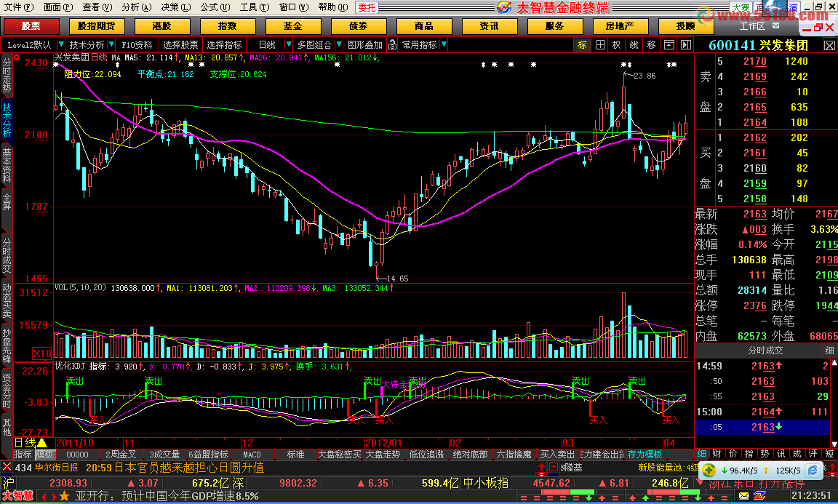Select the 绝对底部 indicator tab
Screen dimensions: 838x504
[x=470, y=455]
